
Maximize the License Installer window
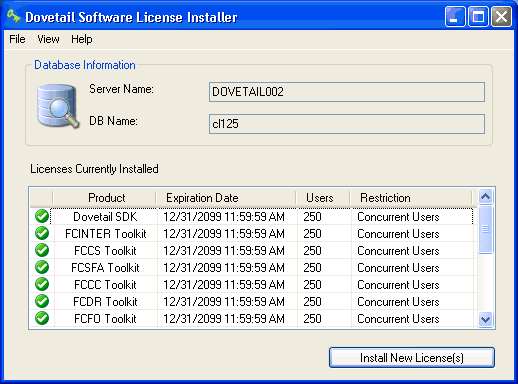pos(478,16)
